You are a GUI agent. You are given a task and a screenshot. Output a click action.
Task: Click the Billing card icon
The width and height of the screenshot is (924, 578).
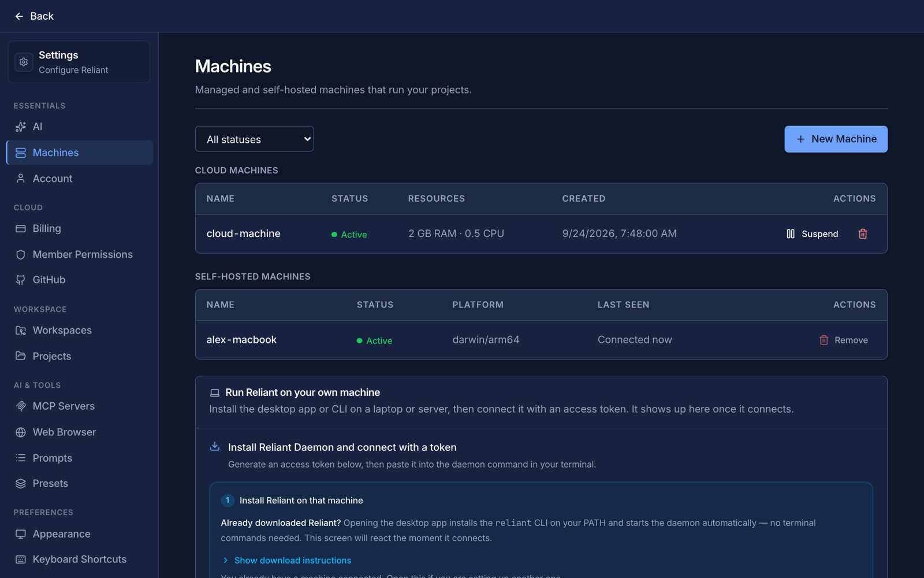tap(21, 228)
